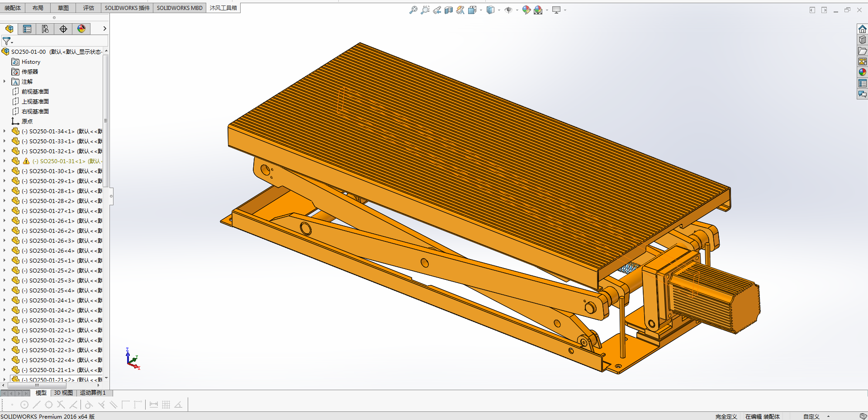Select the 右视基准面 plane

point(35,112)
